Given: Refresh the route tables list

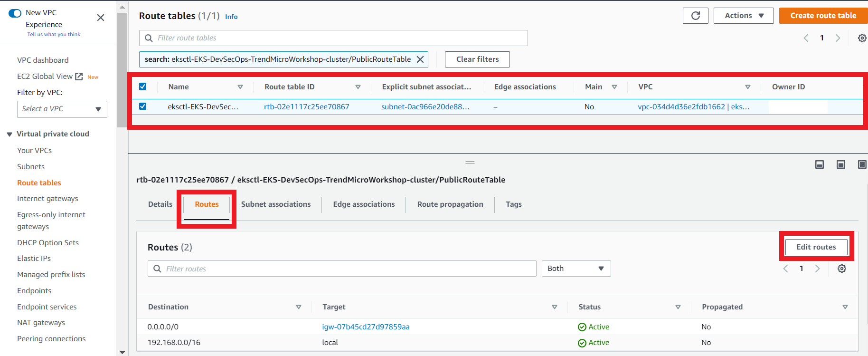Looking at the screenshot, I should point(696,16).
